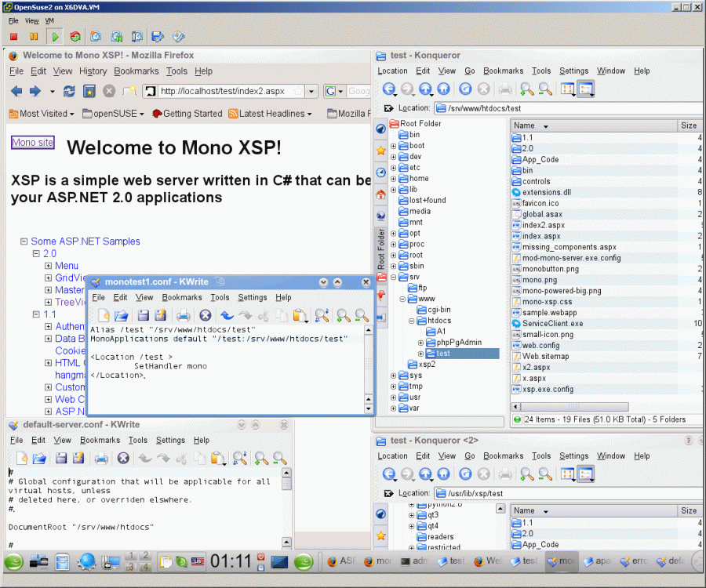The width and height of the screenshot is (706, 588).
Task: Open VM menu in VMware console
Action: (x=49, y=21)
